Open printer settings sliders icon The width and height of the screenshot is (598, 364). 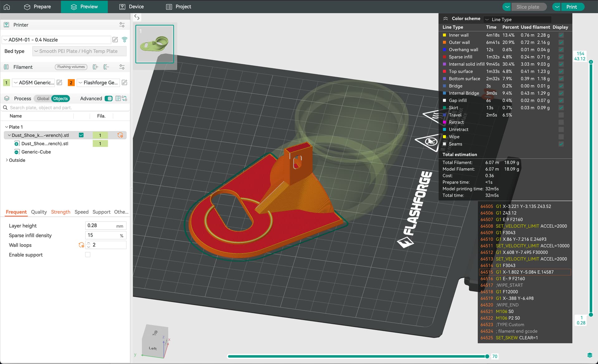point(122,25)
